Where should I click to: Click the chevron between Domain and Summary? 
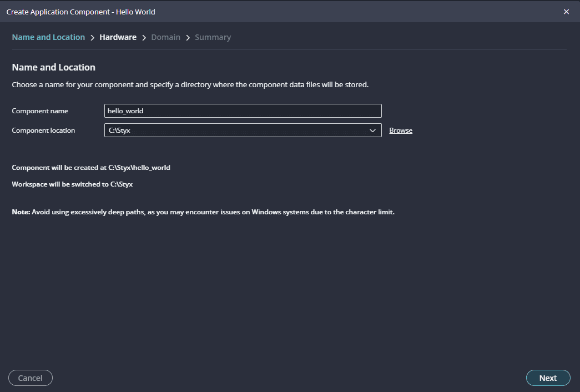coord(188,38)
